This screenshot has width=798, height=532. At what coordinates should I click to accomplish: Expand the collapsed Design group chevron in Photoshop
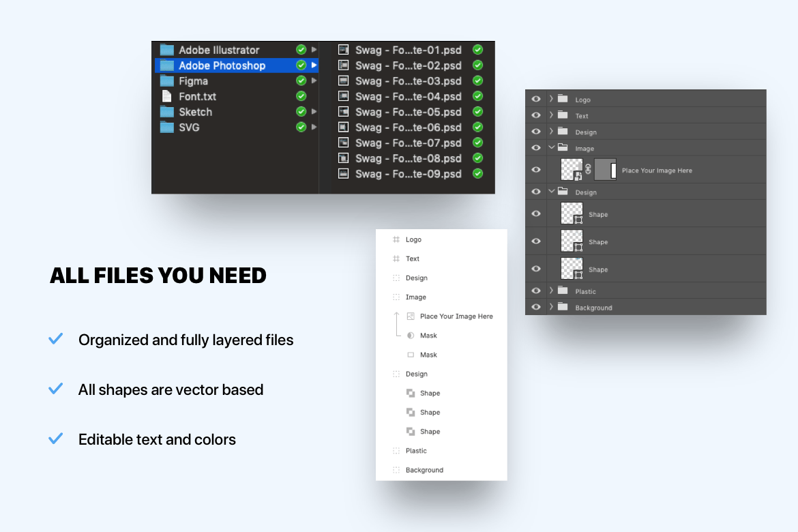click(x=551, y=132)
